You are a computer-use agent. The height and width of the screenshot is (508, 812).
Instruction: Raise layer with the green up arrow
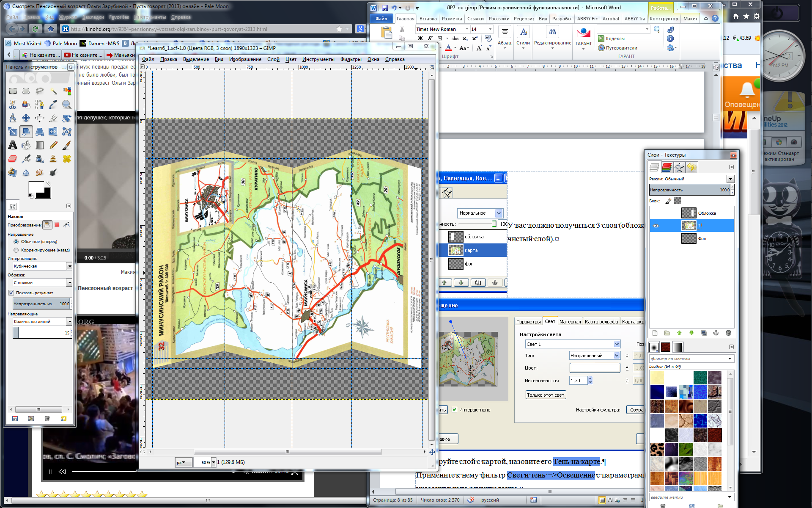click(x=679, y=333)
